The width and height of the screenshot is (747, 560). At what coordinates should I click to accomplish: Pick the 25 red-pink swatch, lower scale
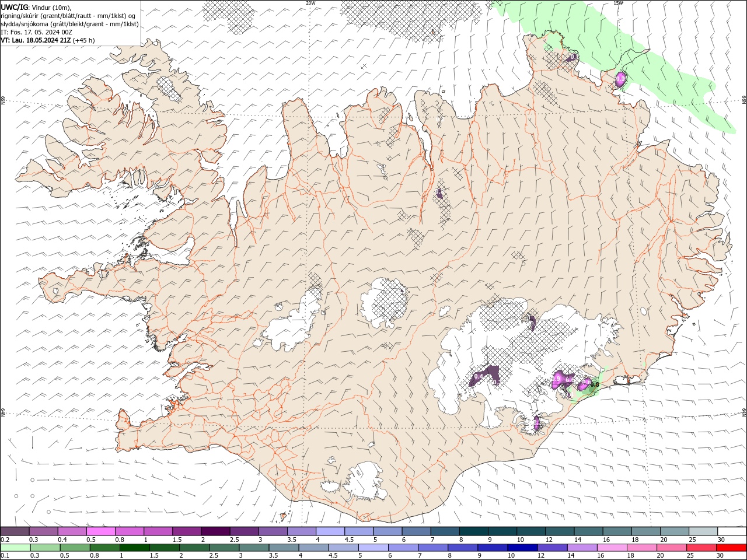pyautogui.click(x=701, y=548)
